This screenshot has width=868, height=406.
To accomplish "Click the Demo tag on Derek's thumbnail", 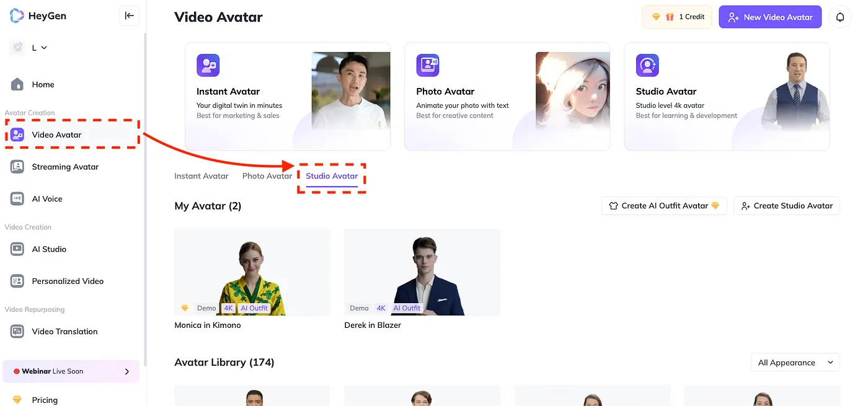I will tap(359, 308).
